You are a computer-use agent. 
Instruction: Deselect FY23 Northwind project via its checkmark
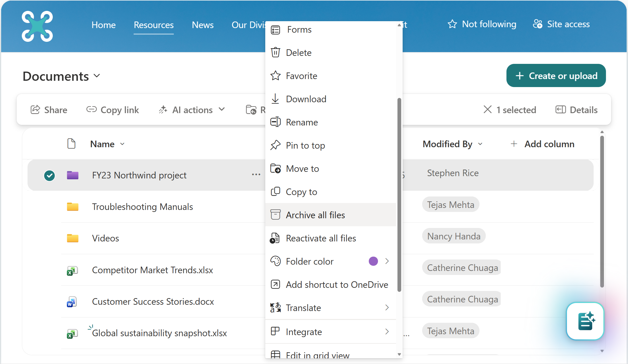[x=49, y=175]
